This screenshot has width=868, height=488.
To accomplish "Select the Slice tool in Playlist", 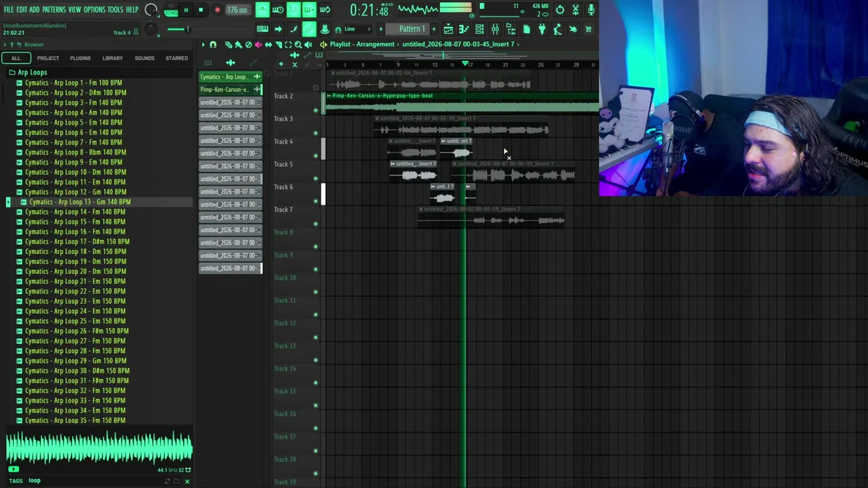I will pos(278,45).
